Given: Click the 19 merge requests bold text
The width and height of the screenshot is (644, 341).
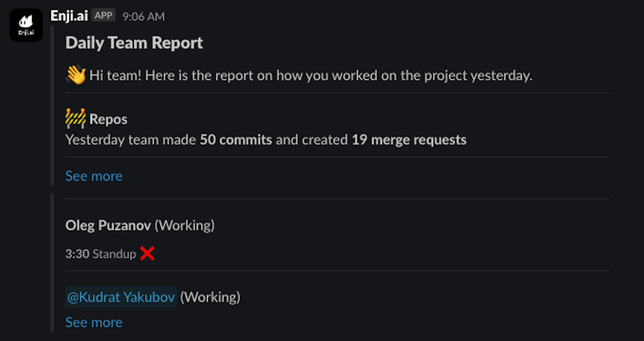Looking at the screenshot, I should 409,140.
